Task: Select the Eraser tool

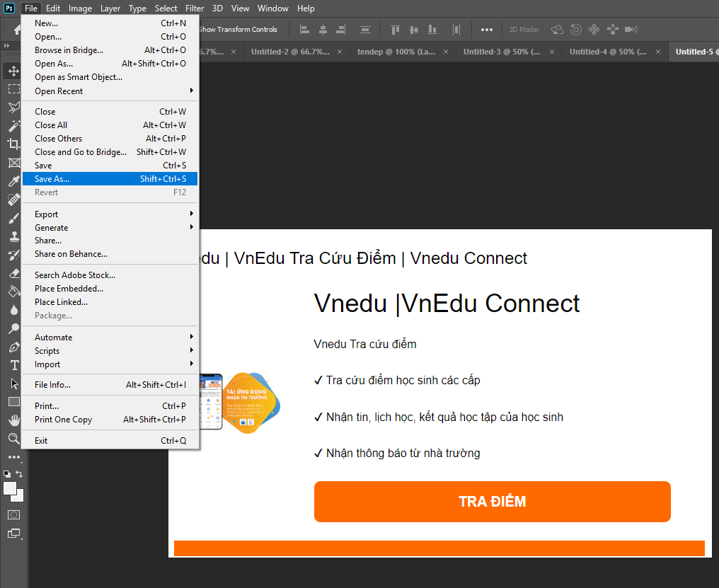Action: click(13, 273)
